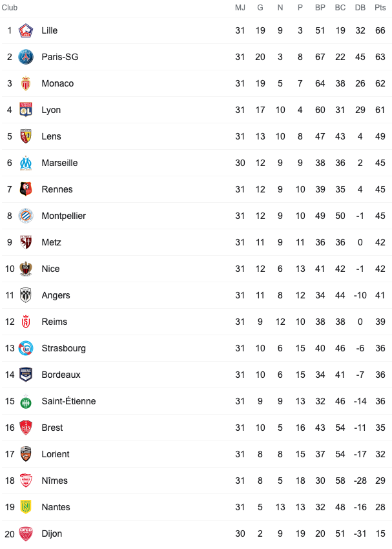Click the Lens team name link

(x=51, y=136)
